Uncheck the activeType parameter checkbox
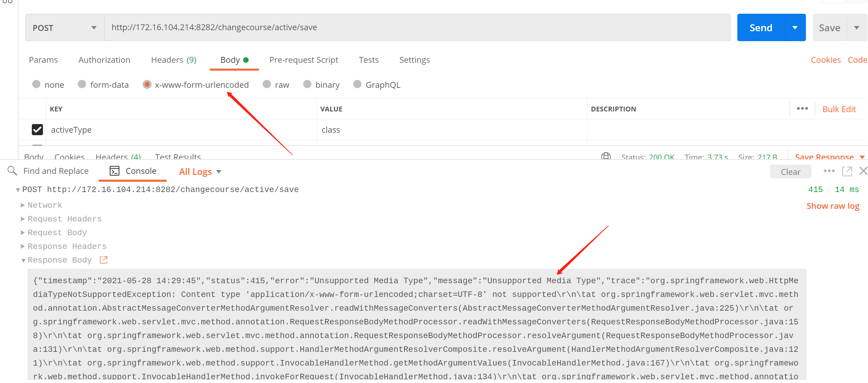The image size is (868, 383). tap(37, 130)
